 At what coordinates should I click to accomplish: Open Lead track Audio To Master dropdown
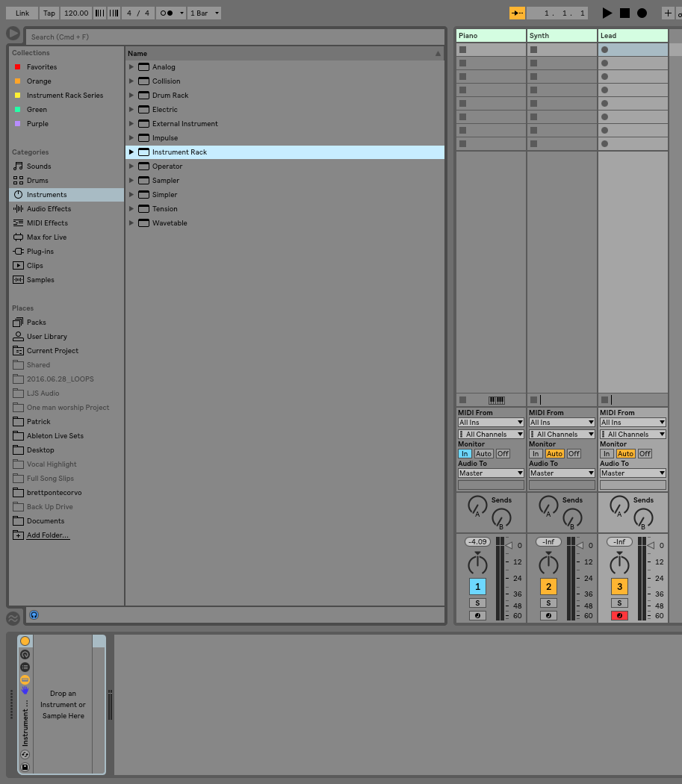[633, 473]
